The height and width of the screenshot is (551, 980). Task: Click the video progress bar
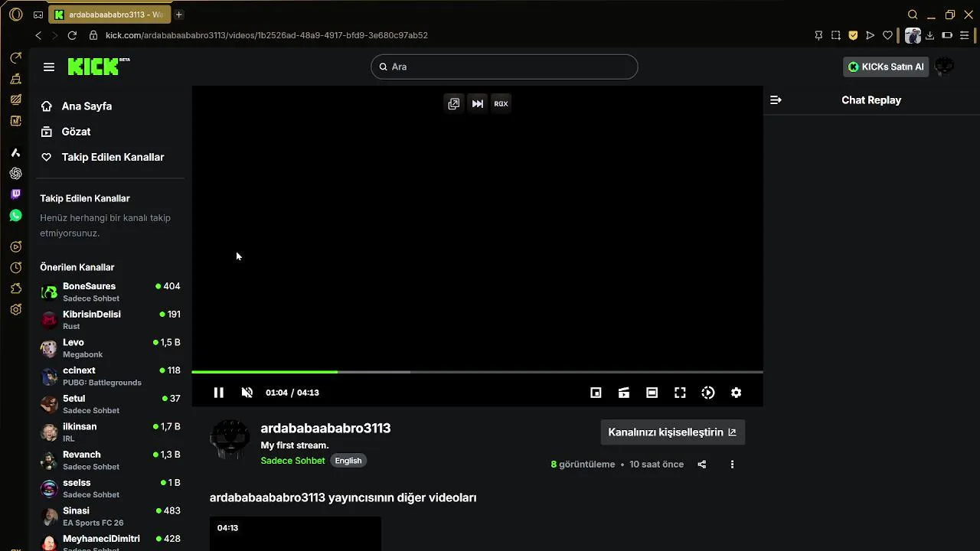[x=477, y=372]
